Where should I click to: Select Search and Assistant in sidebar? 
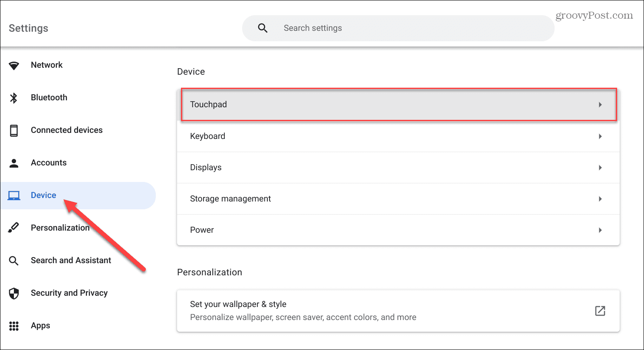[71, 261]
